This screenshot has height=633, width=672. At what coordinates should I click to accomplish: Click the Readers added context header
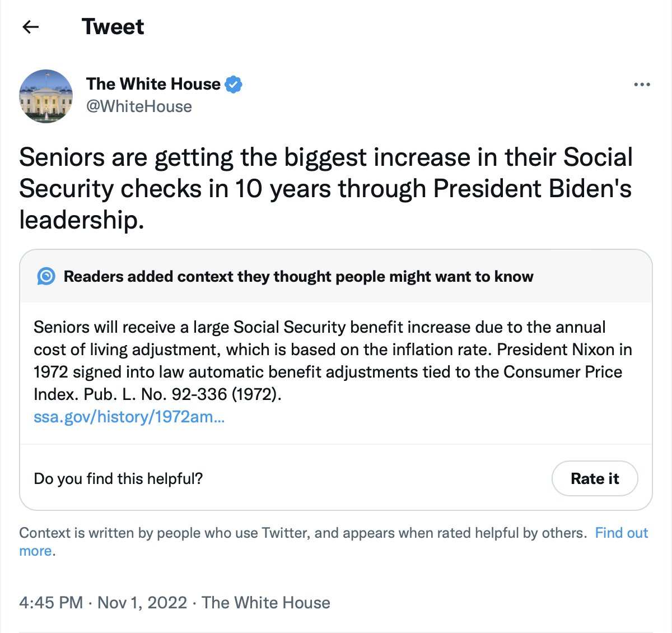[298, 276]
